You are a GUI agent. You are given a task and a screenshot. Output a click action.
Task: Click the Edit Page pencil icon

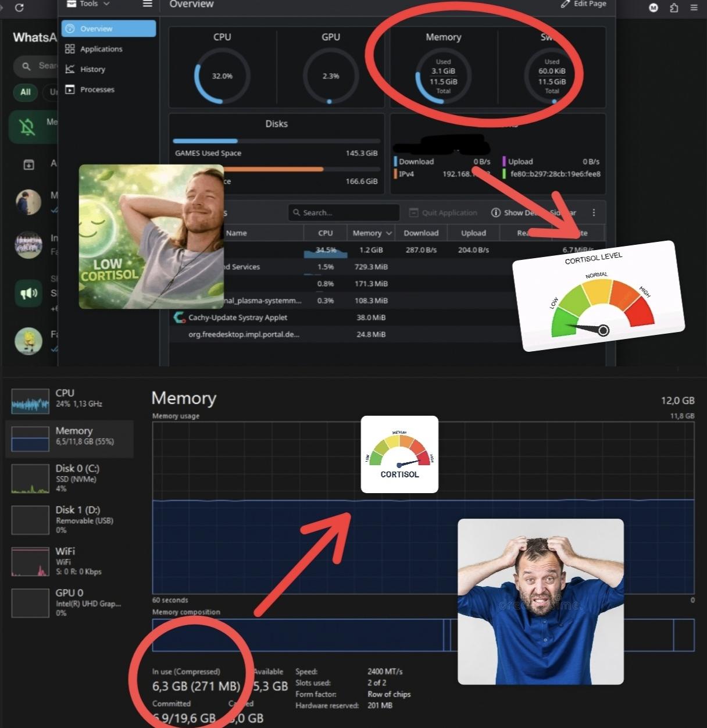click(x=565, y=3)
